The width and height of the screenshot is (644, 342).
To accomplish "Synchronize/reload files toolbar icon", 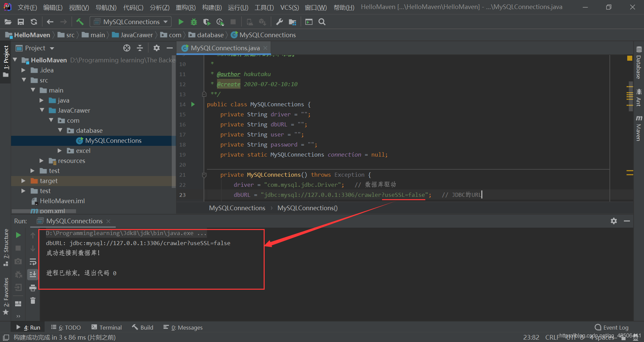I will point(34,22).
